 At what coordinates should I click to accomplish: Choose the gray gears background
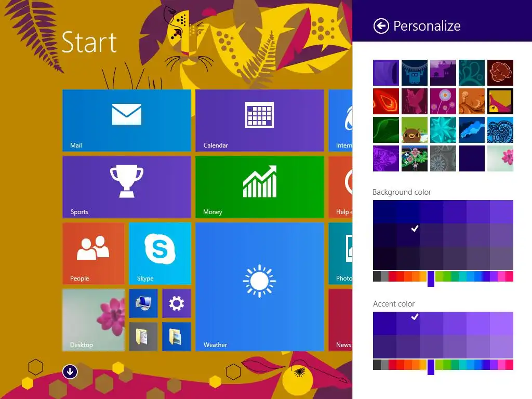[x=443, y=158]
